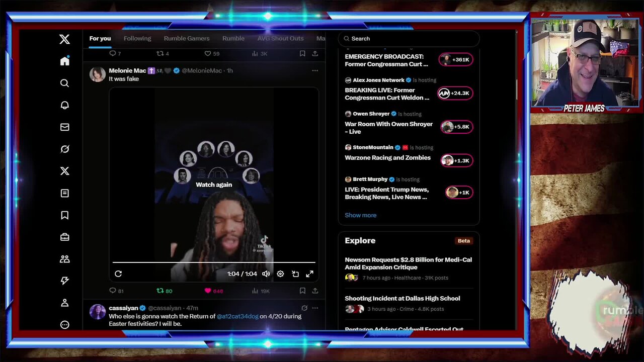Screen dimensions: 644x362
Task: Open the Explore magnifier icon in sidebar
Action: coord(64,83)
